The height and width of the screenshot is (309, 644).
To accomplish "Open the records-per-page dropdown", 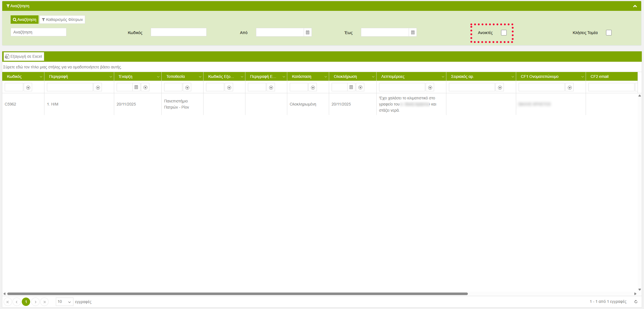I will (x=64, y=302).
